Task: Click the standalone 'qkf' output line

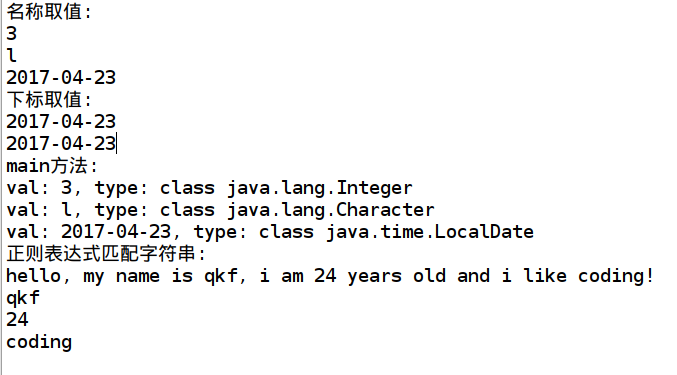Action: point(23,298)
